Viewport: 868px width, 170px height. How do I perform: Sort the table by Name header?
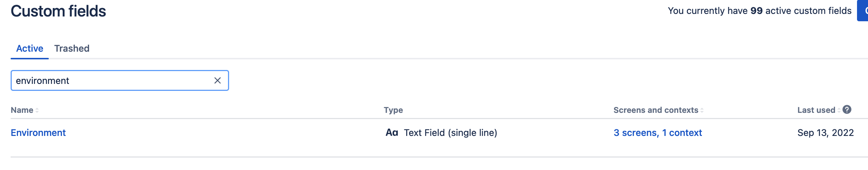click(22, 110)
